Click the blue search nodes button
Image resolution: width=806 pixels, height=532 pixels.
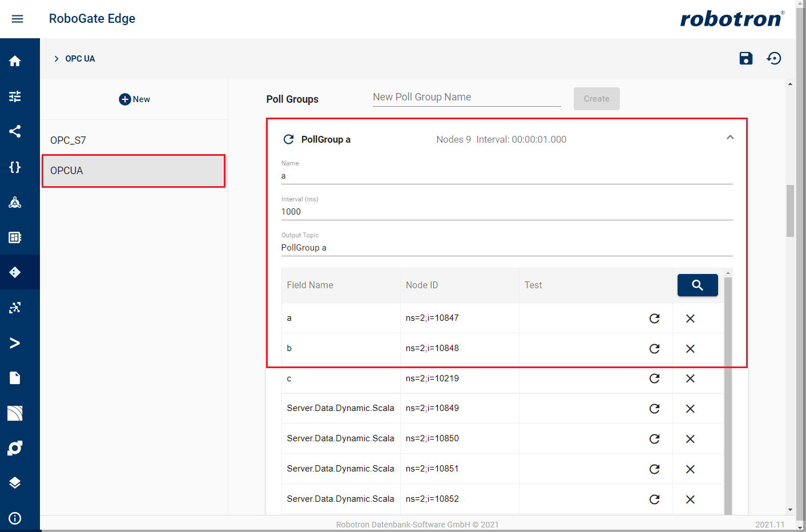coord(698,285)
